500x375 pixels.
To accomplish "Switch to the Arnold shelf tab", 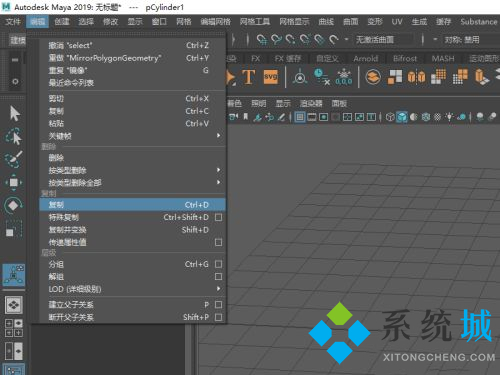I will click(366, 59).
